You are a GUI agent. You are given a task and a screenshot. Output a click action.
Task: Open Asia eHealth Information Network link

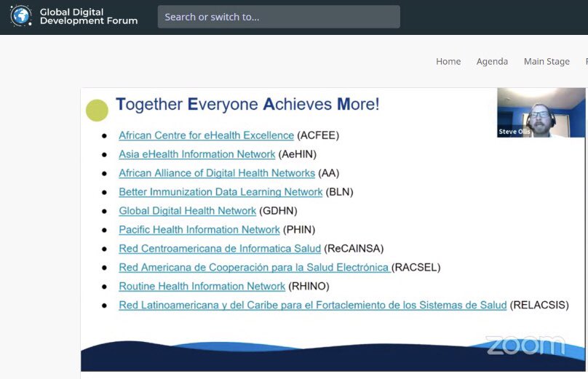197,154
